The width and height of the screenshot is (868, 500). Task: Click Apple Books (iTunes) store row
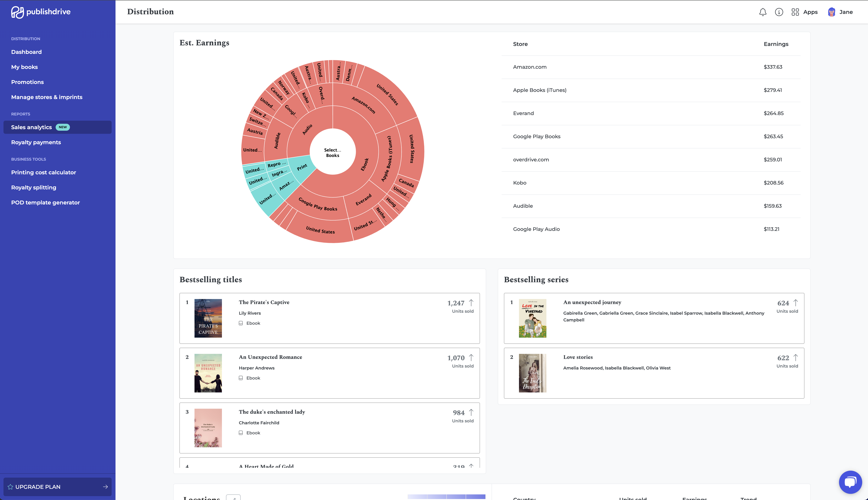(651, 90)
